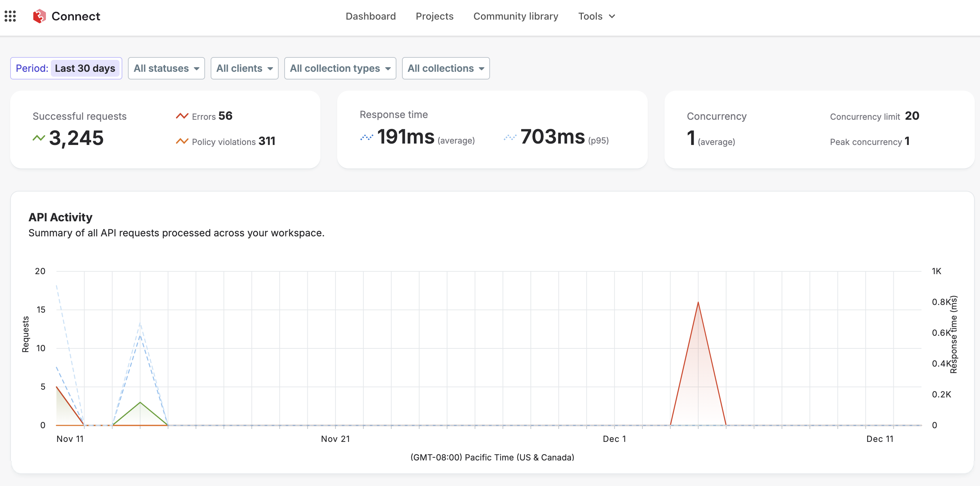This screenshot has height=486, width=980.
Task: Select the Policy violations 311 count
Action: pos(267,141)
